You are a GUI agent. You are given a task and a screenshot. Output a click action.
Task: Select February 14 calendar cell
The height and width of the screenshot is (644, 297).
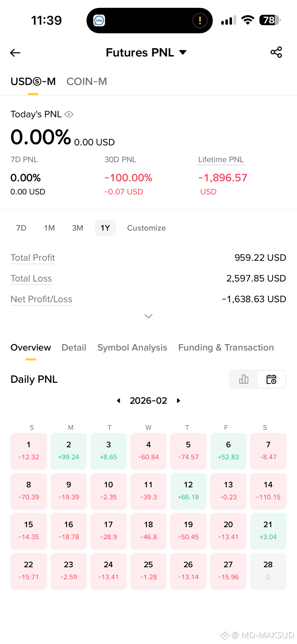click(268, 491)
